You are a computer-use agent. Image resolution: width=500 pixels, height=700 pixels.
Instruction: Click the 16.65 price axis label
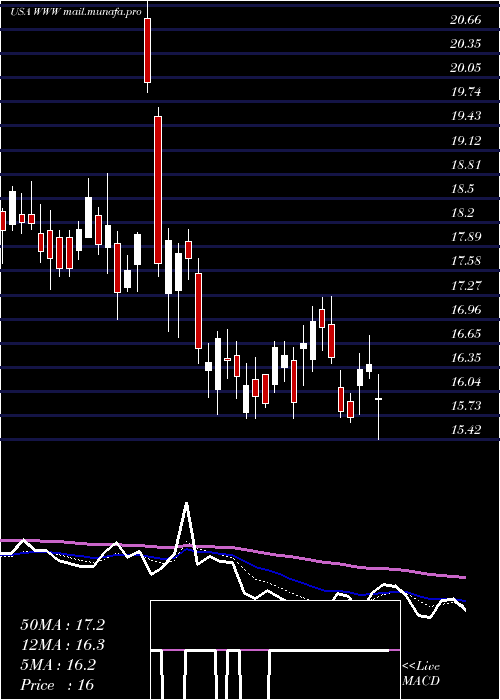(466, 333)
